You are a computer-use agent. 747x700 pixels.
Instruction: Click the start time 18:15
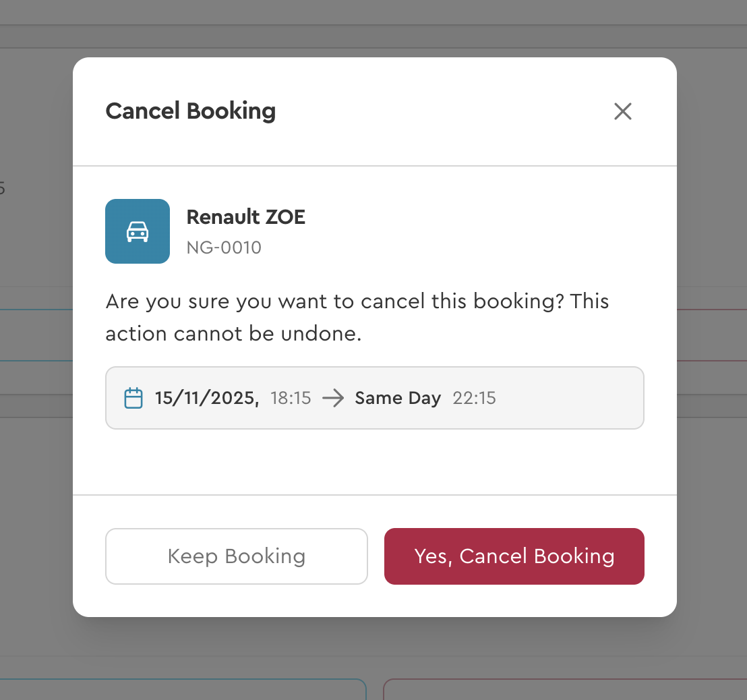[x=291, y=398]
